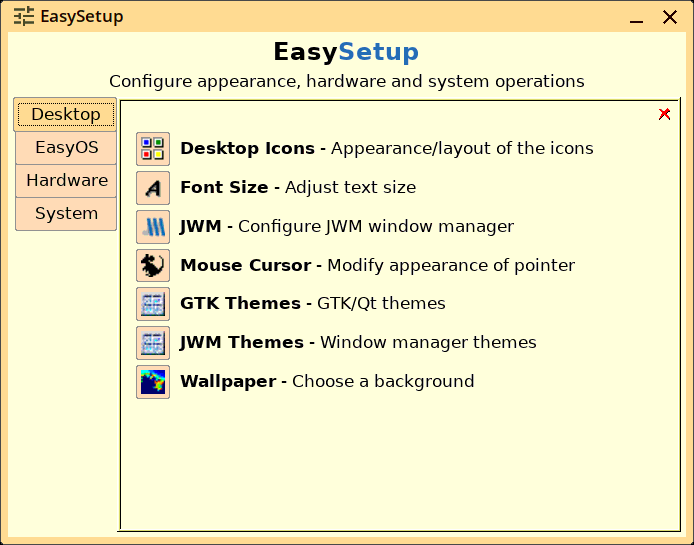Screen dimensions: 694x545
Task: Switch to the EasyOS tab
Action: pos(66,147)
